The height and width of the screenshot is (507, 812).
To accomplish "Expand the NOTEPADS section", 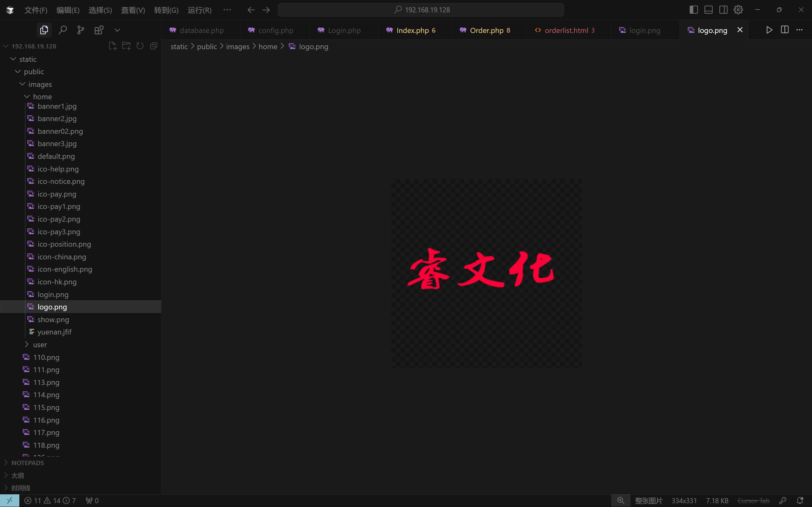I will click(28, 463).
